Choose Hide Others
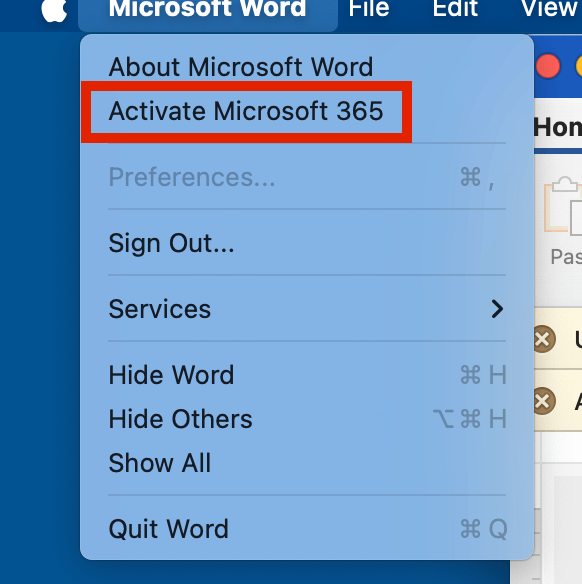Image resolution: width=582 pixels, height=584 pixels. click(x=307, y=419)
